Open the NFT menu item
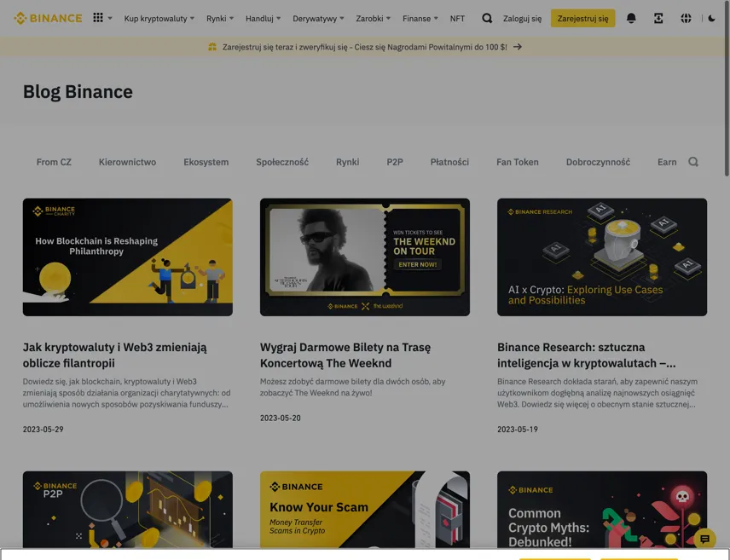 [457, 19]
